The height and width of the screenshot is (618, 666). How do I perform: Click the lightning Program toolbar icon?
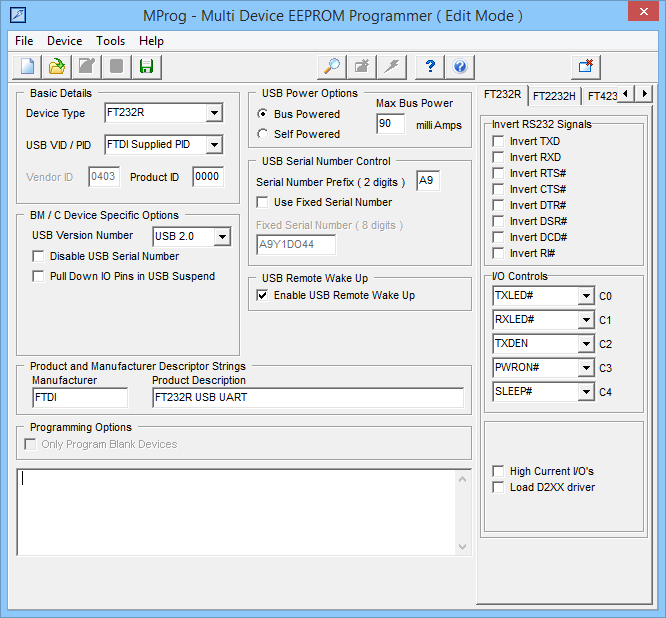[x=392, y=67]
